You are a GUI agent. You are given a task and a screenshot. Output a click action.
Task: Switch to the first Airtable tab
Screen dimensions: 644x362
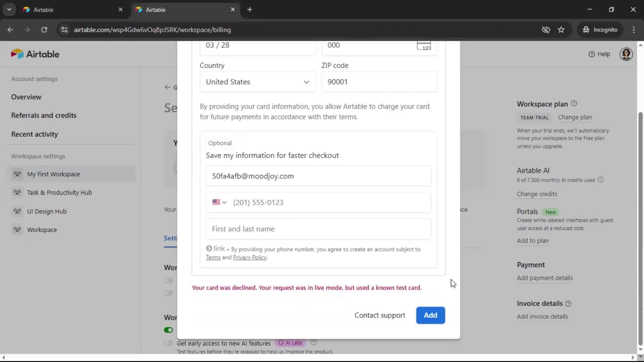[72, 10]
